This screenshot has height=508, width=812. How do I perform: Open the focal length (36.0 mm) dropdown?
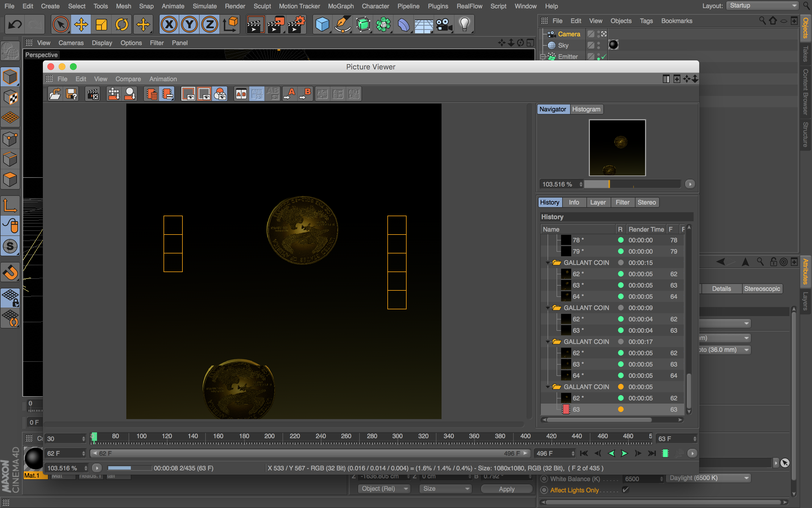pyautogui.click(x=725, y=350)
